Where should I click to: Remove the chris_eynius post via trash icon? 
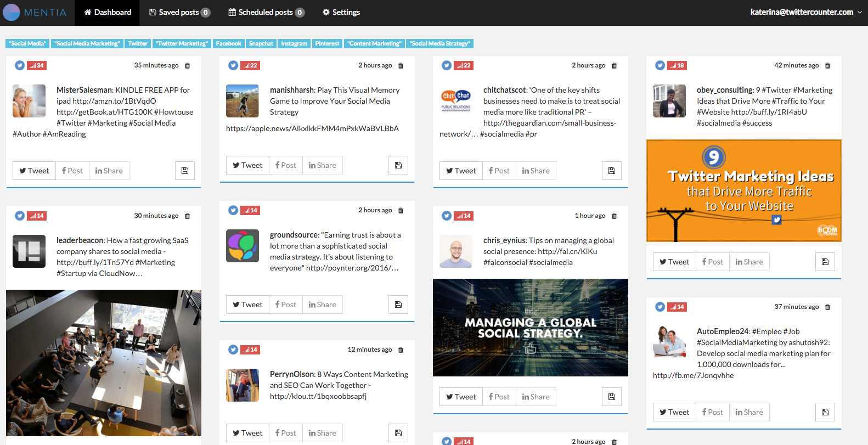pos(614,216)
